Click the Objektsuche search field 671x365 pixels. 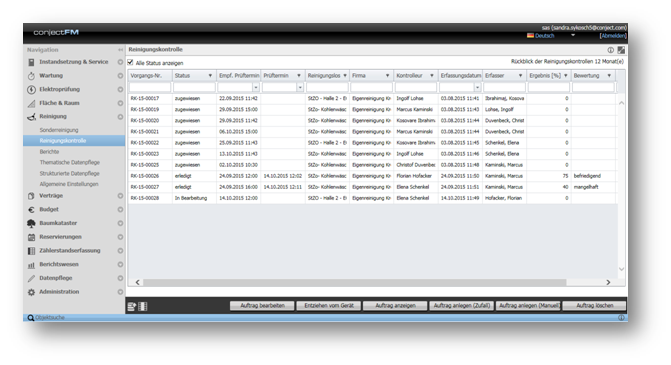[325, 318]
